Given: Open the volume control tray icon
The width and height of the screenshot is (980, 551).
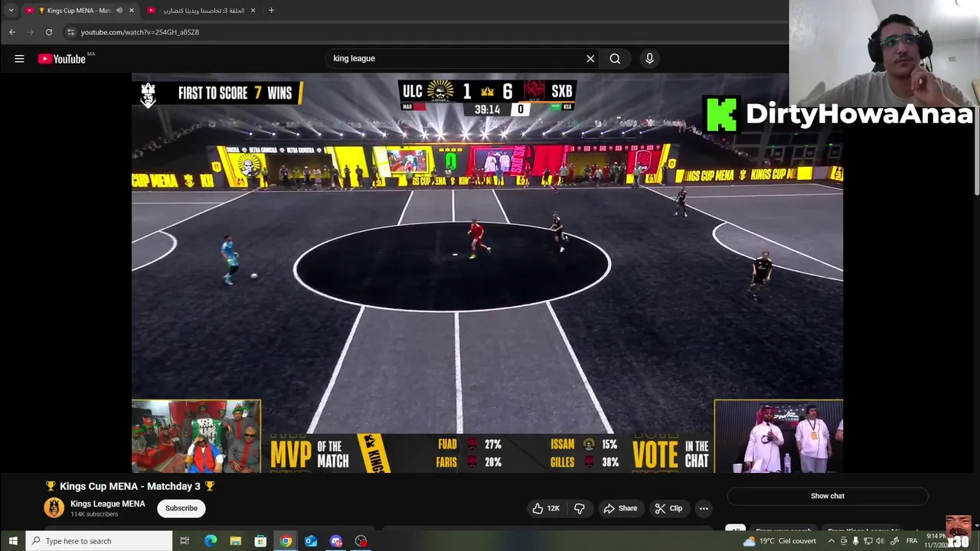Looking at the screenshot, I should pos(881,541).
